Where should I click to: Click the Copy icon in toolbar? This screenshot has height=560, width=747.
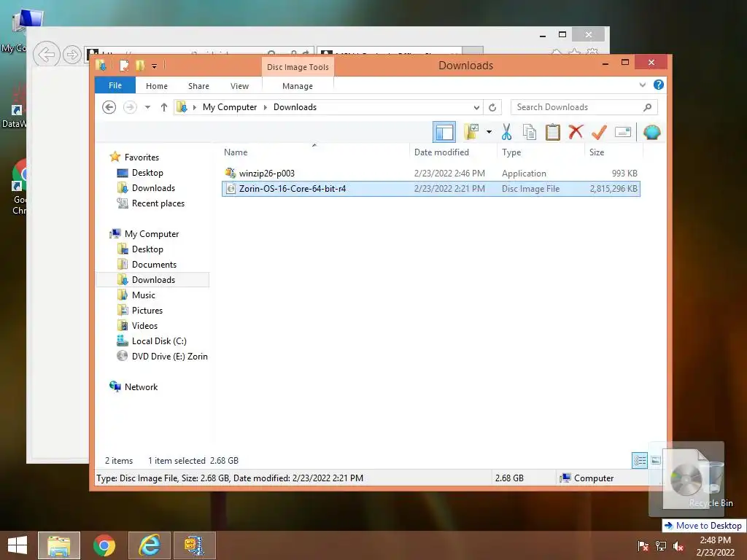530,132
